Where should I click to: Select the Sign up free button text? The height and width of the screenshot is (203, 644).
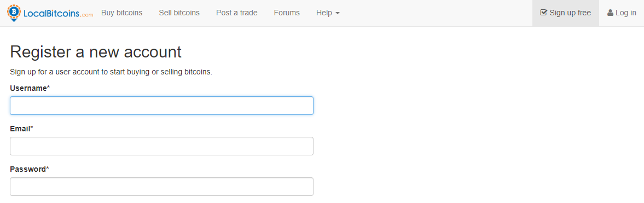[x=570, y=13]
